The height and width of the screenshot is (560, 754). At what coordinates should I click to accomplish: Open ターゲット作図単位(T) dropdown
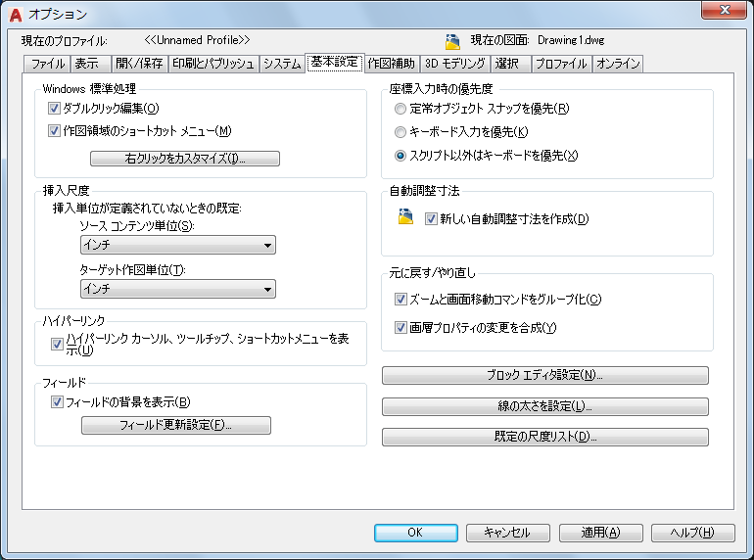(x=178, y=289)
